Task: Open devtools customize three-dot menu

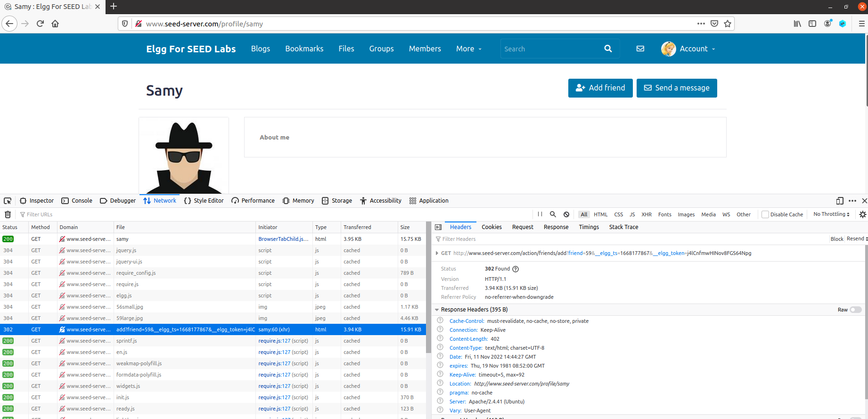Action: (x=852, y=201)
